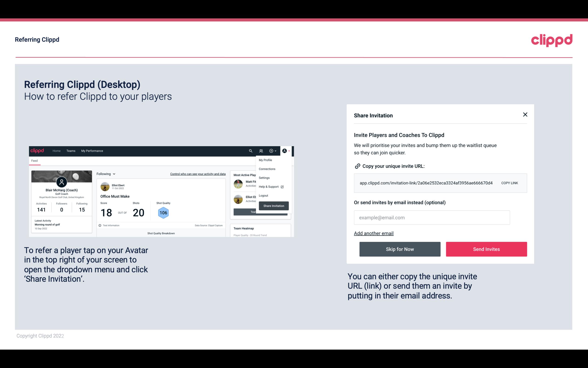Click email input field to type address
The width and height of the screenshot is (588, 368).
(x=431, y=217)
